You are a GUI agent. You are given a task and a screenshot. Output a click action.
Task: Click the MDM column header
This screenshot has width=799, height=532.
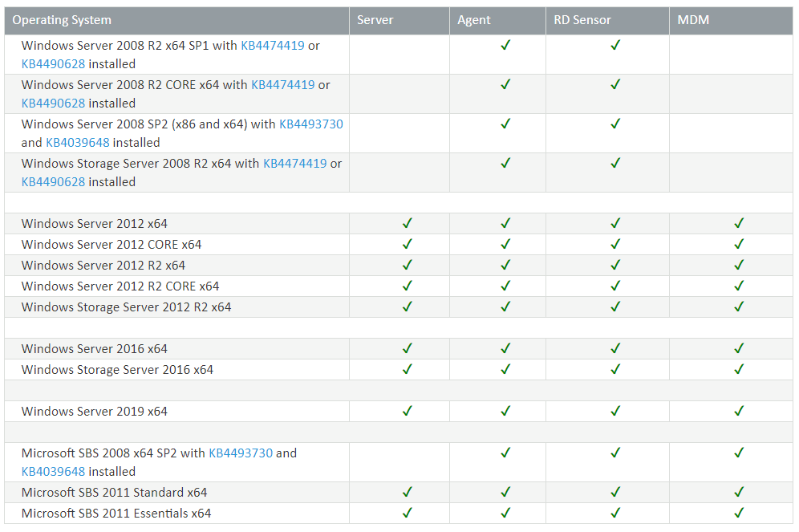click(693, 20)
